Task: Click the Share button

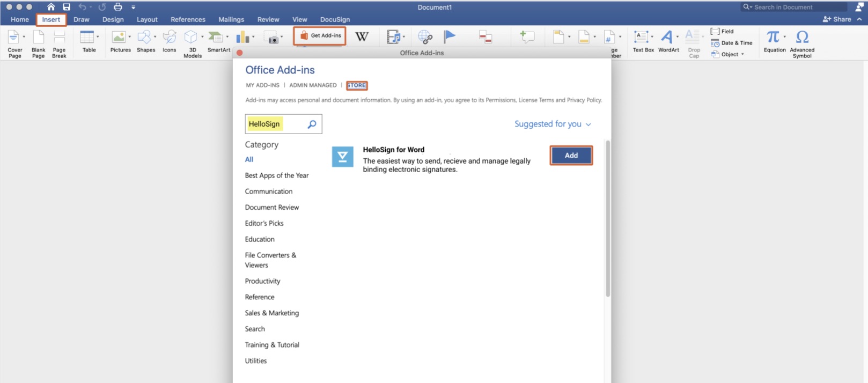Action: point(837,19)
